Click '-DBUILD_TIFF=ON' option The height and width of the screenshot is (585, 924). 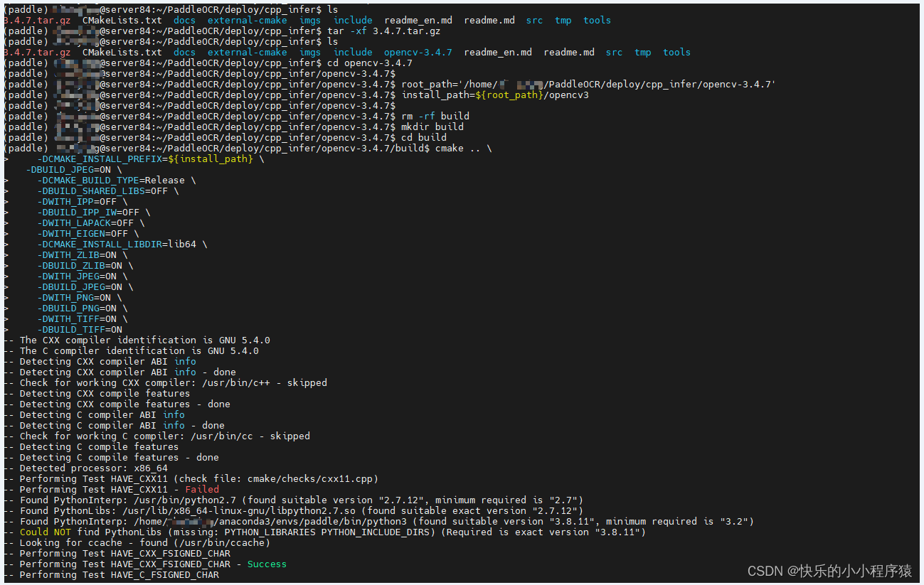pos(80,330)
